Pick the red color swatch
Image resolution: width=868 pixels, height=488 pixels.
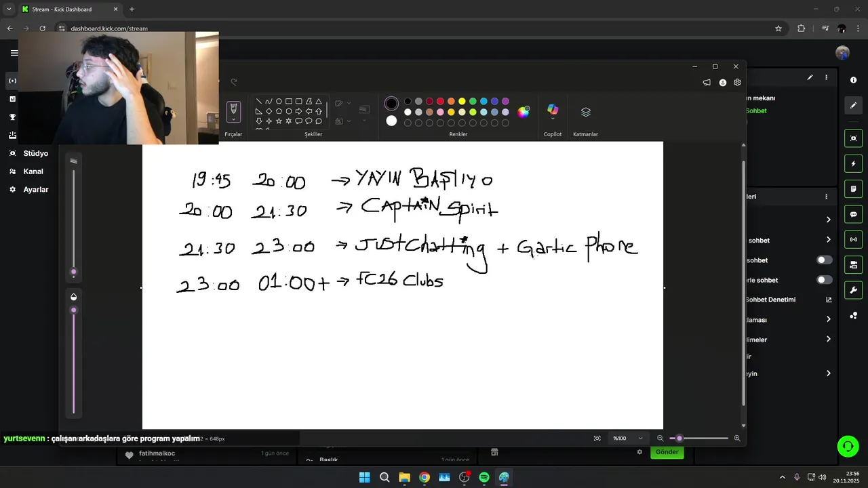(440, 102)
